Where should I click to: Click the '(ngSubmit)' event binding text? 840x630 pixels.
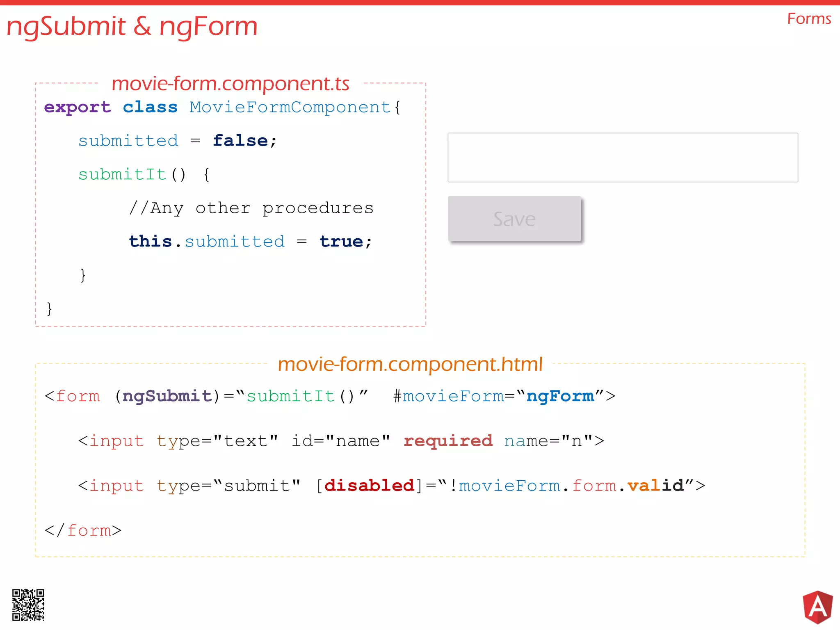click(167, 396)
